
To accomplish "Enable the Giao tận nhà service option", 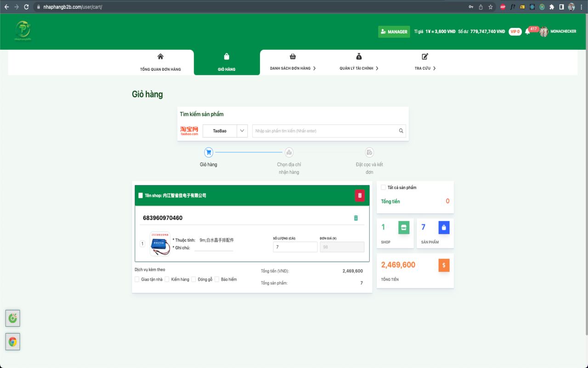I will [137, 279].
